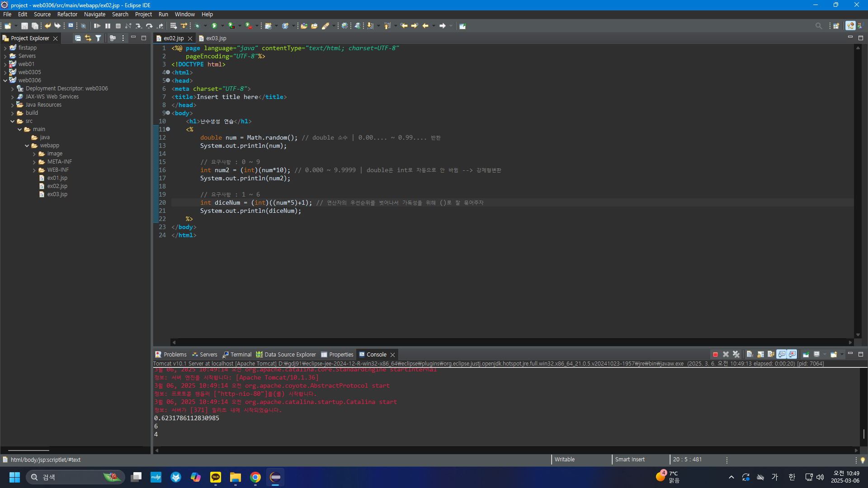
Task: Click the Debug bug icon in toolbar
Action: (197, 26)
